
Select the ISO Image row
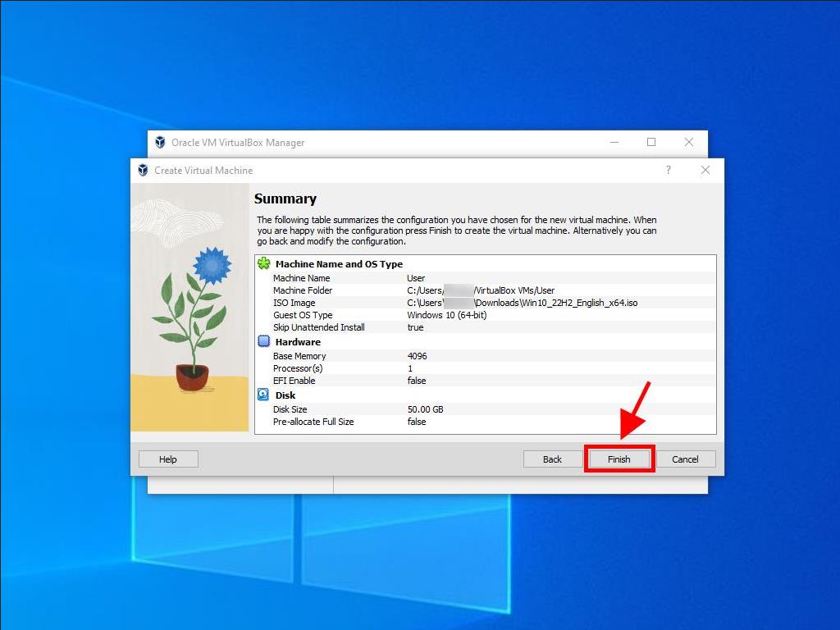[x=484, y=303]
